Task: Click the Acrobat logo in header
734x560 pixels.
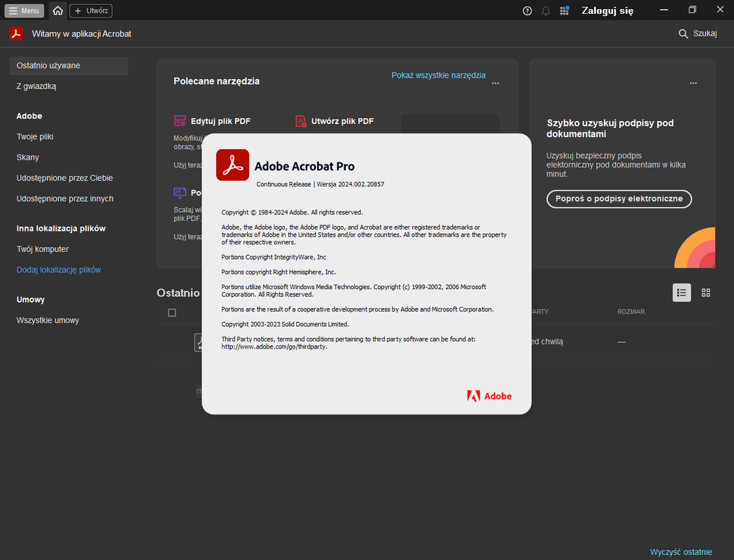Action: click(x=16, y=34)
